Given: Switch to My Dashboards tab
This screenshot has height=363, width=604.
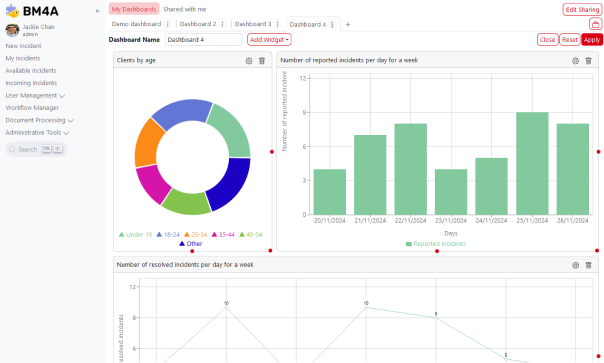Looking at the screenshot, I should coord(134,9).
